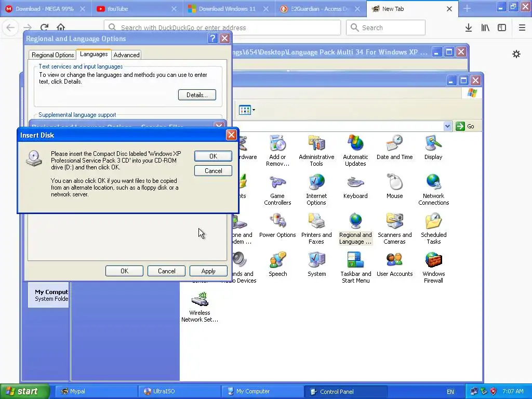
Task: Expand Control Panel address bar dropdown
Action: click(x=447, y=126)
